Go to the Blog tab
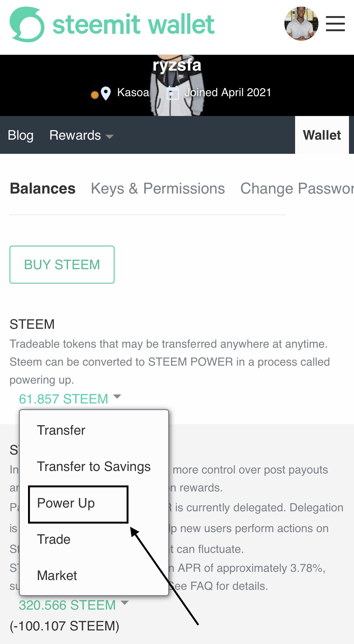The width and height of the screenshot is (354, 644). 20,136
